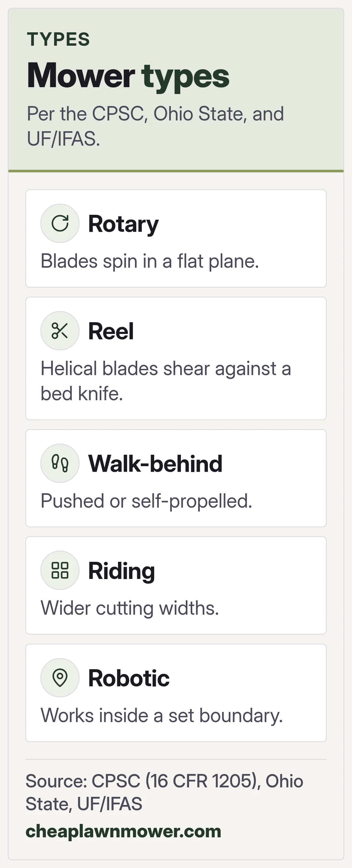Click 'Blades spin in a flat plane' text
The image size is (352, 868).
(150, 261)
